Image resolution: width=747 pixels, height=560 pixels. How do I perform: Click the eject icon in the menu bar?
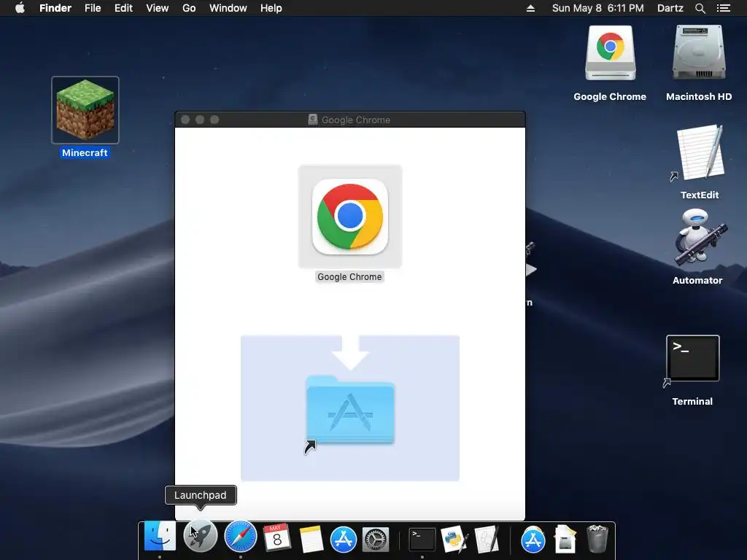[530, 8]
